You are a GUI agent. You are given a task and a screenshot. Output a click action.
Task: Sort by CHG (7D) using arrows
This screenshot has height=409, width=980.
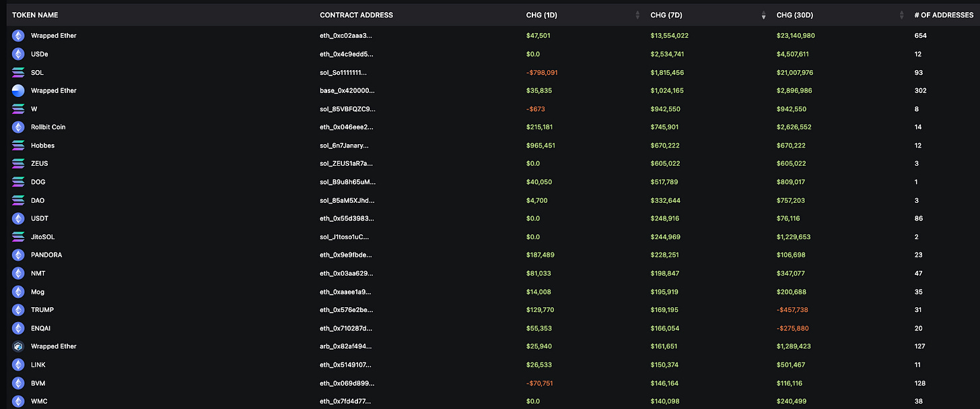point(763,15)
